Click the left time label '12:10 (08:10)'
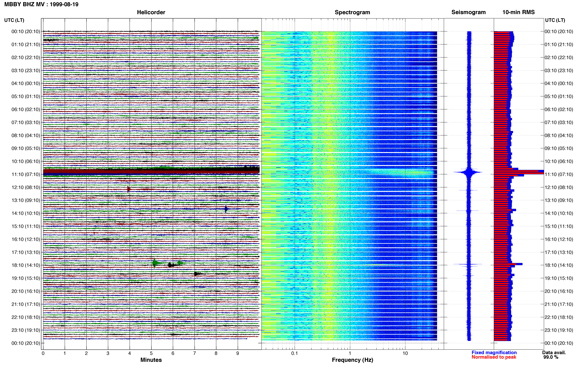This screenshot has height=368, width=588. tap(26, 187)
